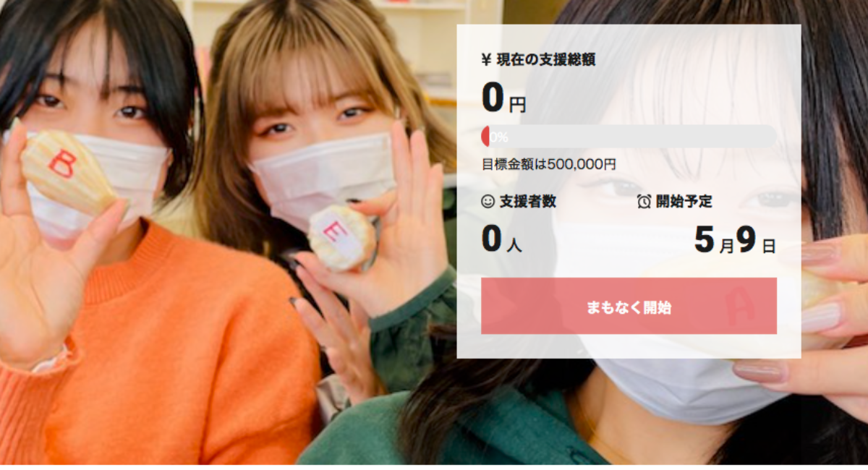Click the 0円 total amount figure
This screenshot has width=868, height=470.
tap(503, 100)
